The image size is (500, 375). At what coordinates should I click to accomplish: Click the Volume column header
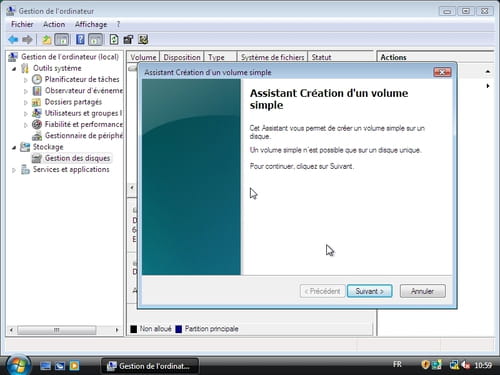click(x=143, y=57)
